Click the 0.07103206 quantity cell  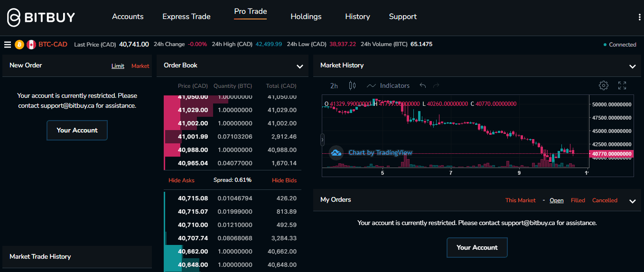[x=235, y=136]
